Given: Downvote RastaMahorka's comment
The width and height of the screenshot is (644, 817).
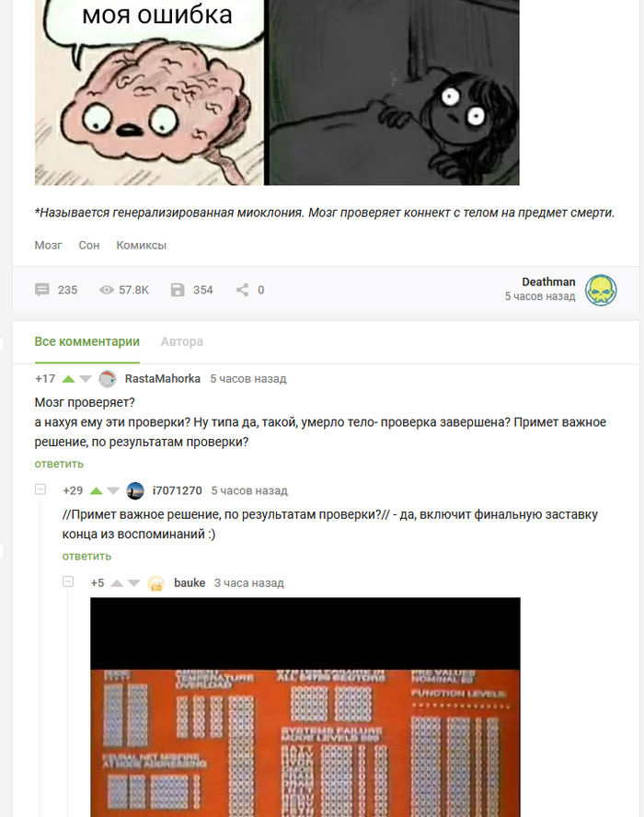Looking at the screenshot, I should (x=86, y=379).
